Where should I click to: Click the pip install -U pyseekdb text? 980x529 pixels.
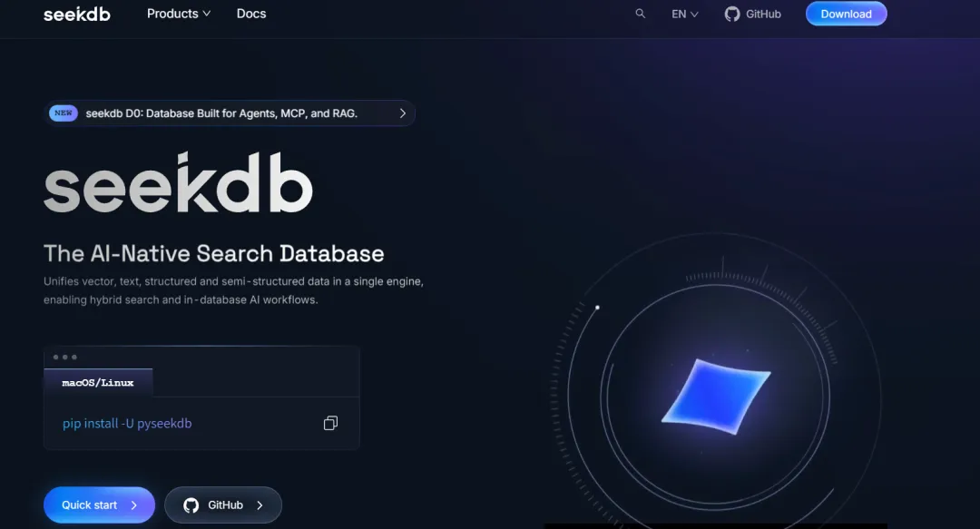[127, 424]
